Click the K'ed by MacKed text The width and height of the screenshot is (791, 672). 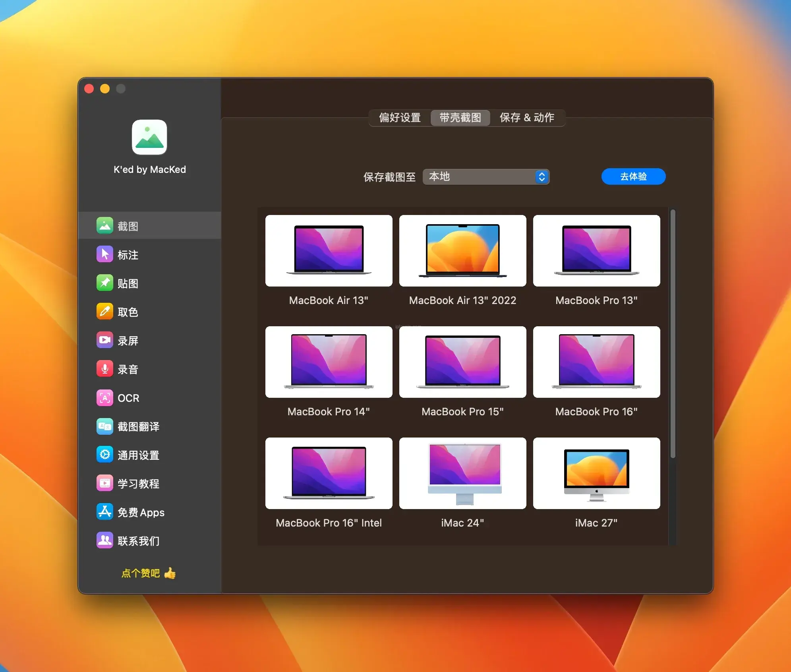pos(150,170)
